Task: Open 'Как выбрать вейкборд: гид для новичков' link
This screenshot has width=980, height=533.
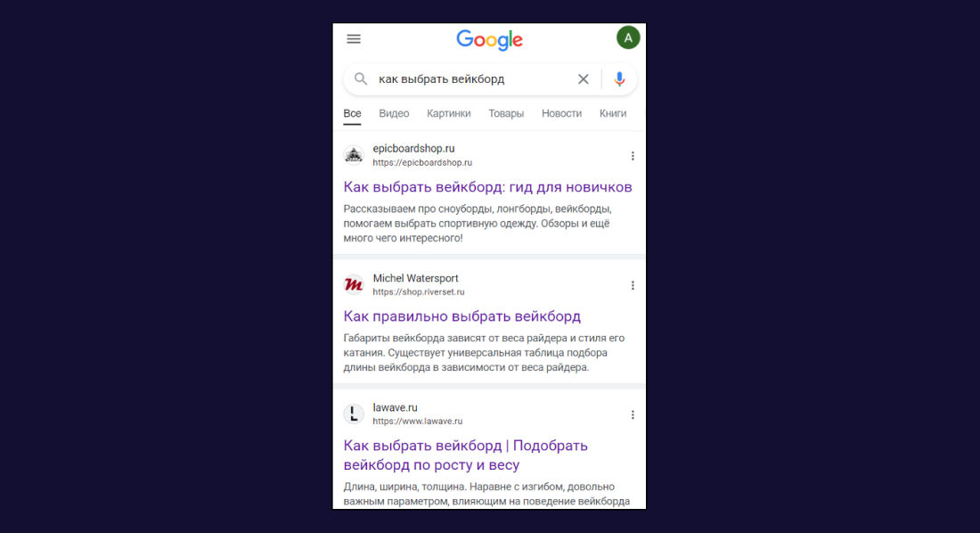Action: click(487, 187)
